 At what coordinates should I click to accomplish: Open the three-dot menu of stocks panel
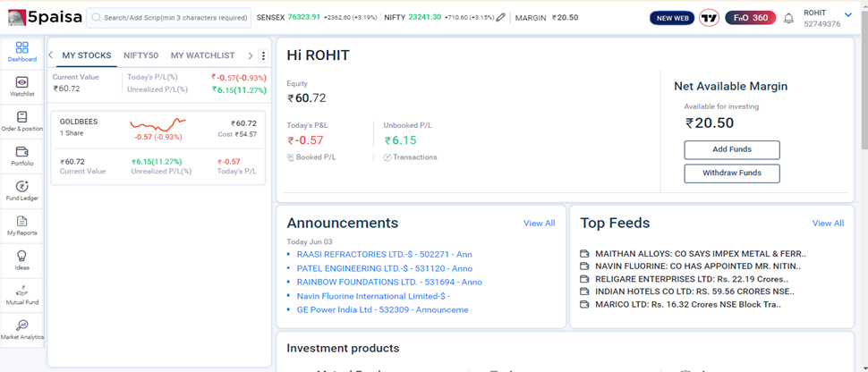click(x=263, y=56)
